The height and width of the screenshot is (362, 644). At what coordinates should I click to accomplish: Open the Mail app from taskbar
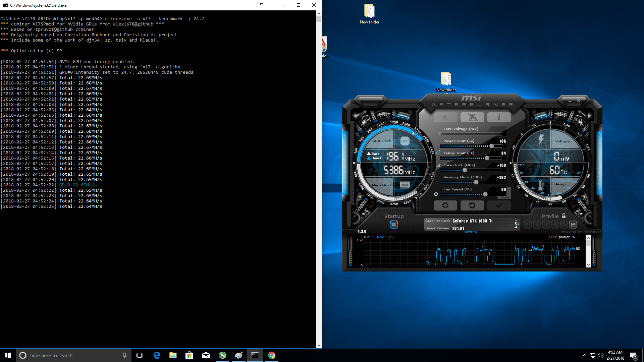tap(206, 355)
